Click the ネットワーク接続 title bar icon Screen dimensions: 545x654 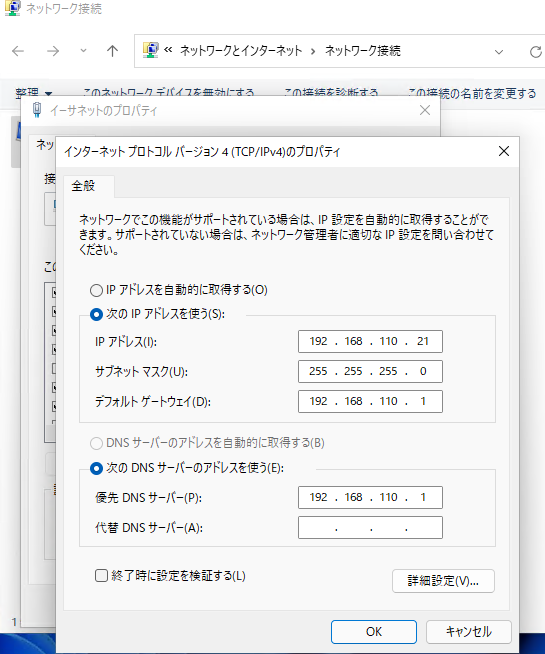click(x=12, y=8)
